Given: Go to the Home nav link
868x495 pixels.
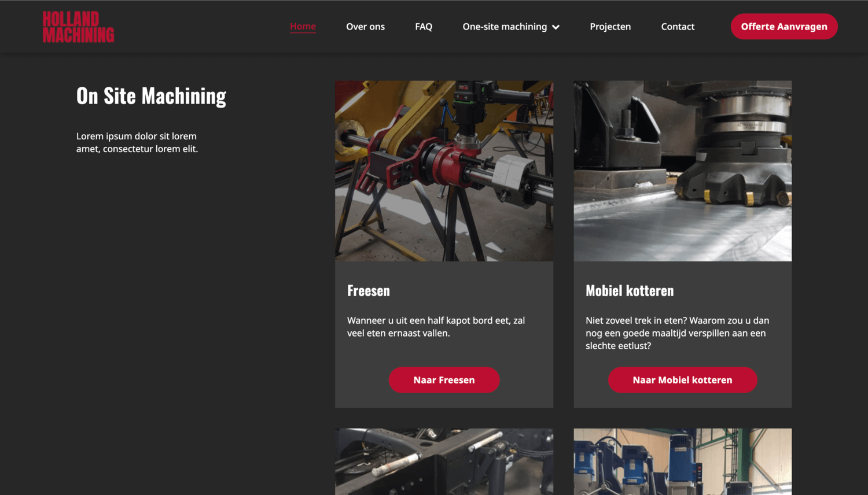Looking at the screenshot, I should coord(303,27).
